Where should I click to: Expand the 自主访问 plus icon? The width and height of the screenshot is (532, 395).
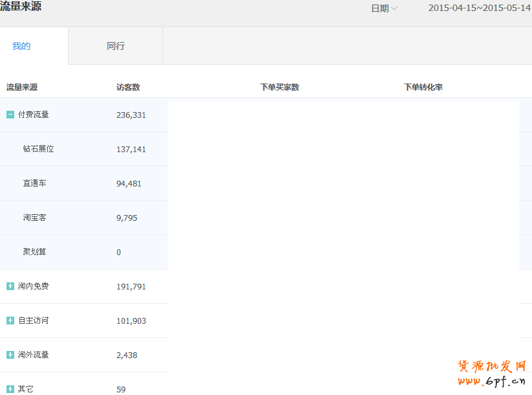(x=10, y=321)
